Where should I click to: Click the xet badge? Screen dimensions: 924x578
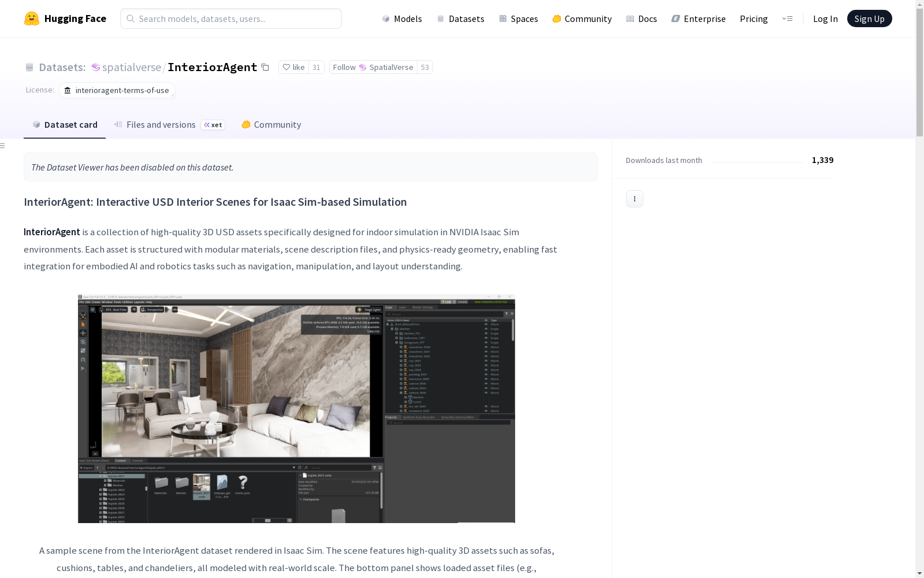point(213,125)
